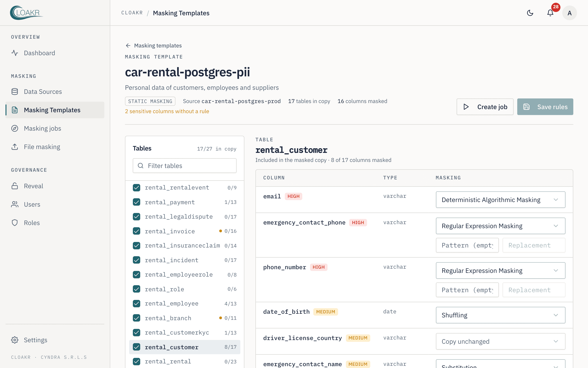Click the floppy disk icon in Save rules

tap(526, 107)
